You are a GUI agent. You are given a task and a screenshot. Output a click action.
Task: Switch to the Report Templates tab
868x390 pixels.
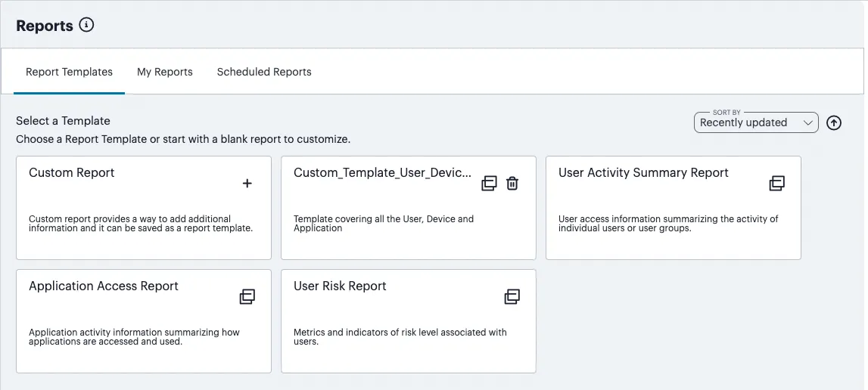click(69, 72)
